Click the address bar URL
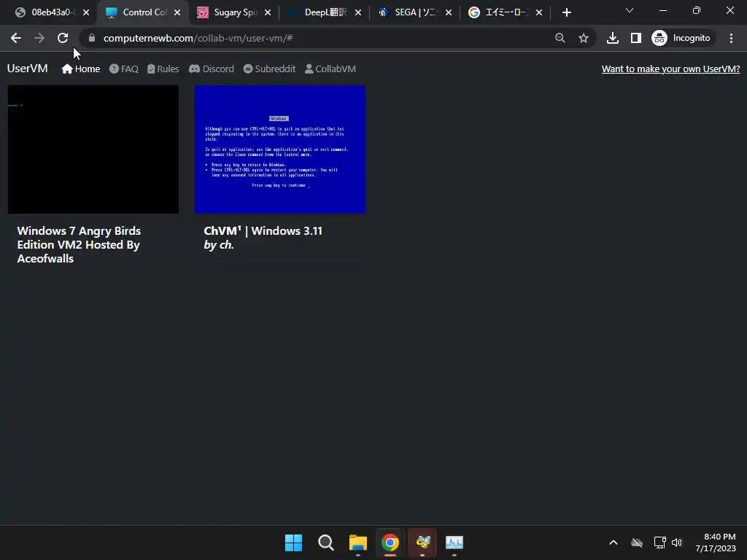Image resolution: width=747 pixels, height=560 pixels. [198, 38]
